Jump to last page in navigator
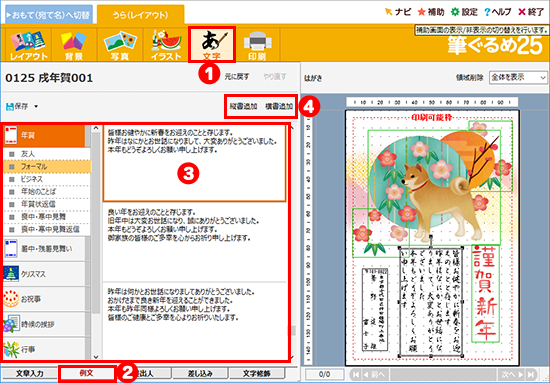The height and width of the screenshot is (383, 550). point(531,375)
